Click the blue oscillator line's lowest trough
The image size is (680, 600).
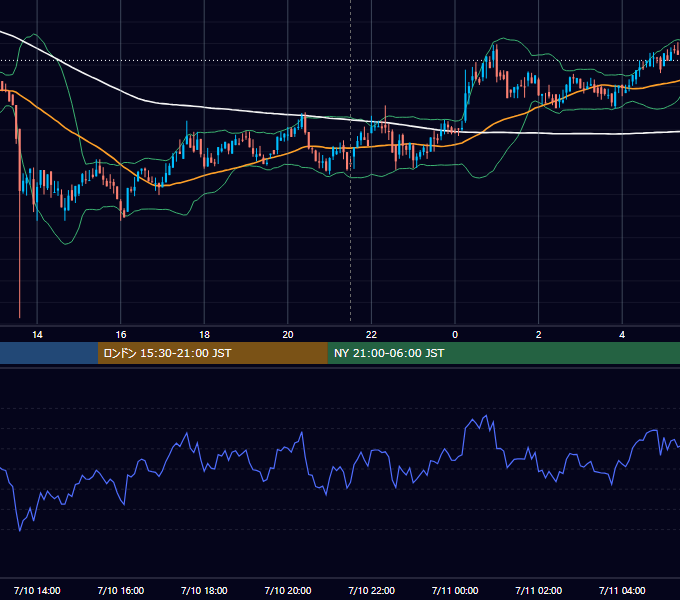click(x=20, y=530)
